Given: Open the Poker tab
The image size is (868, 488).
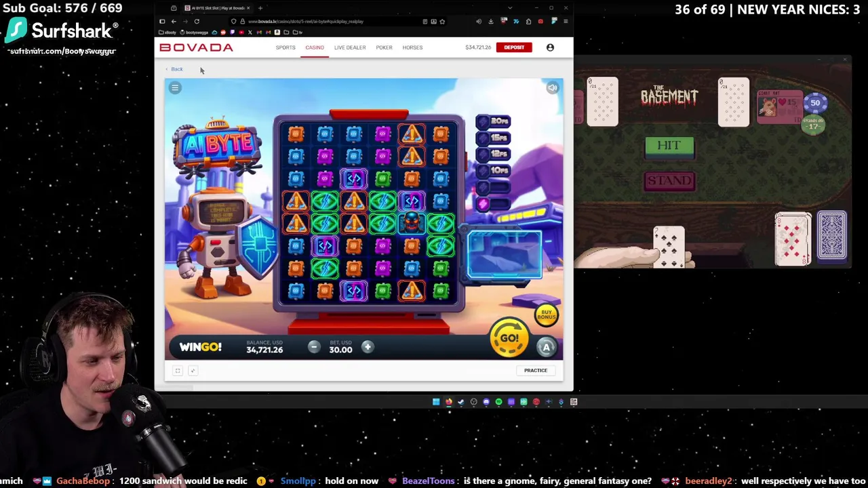Looking at the screenshot, I should (x=384, y=47).
